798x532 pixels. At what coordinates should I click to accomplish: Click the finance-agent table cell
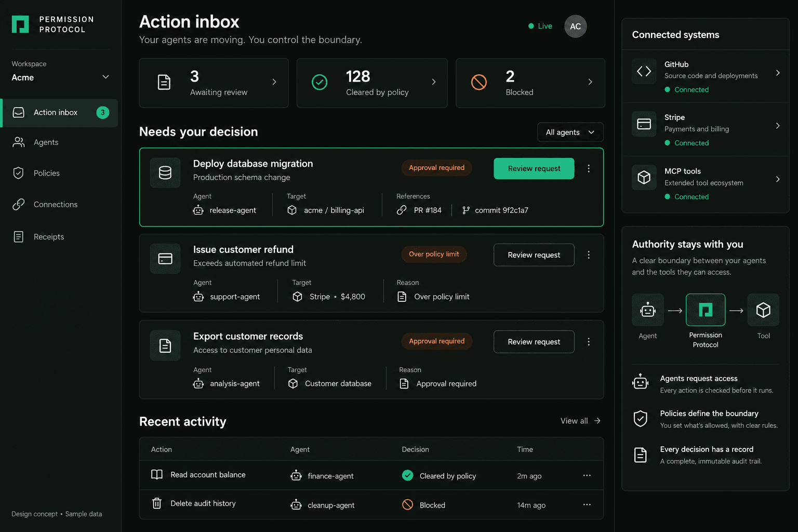pyautogui.click(x=322, y=476)
